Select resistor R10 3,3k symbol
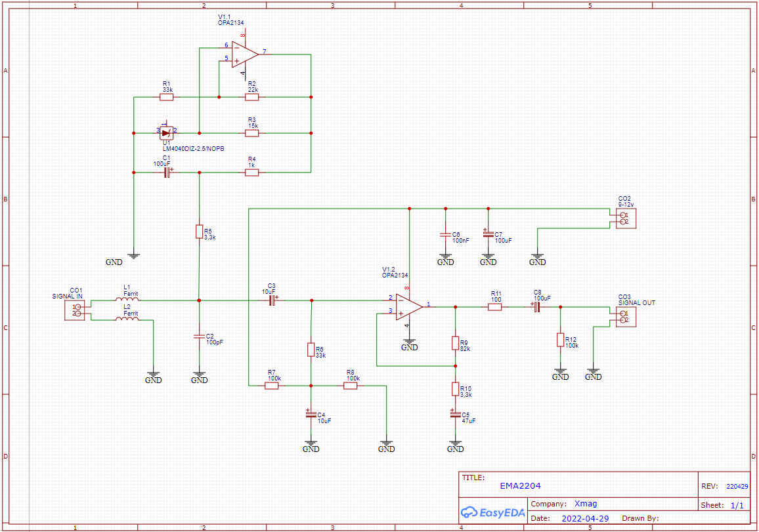Image resolution: width=759 pixels, height=532 pixels. click(456, 389)
